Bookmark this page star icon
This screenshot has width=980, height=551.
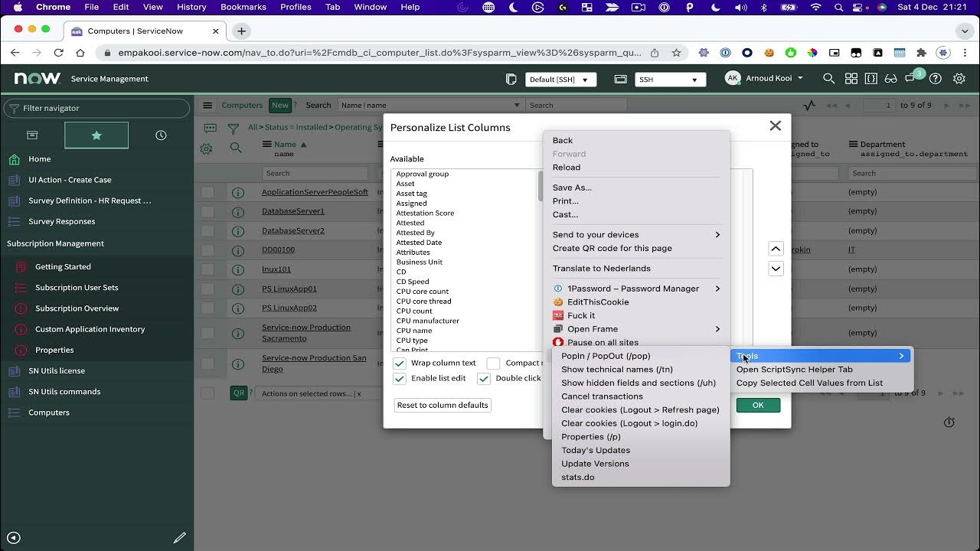pyautogui.click(x=676, y=53)
